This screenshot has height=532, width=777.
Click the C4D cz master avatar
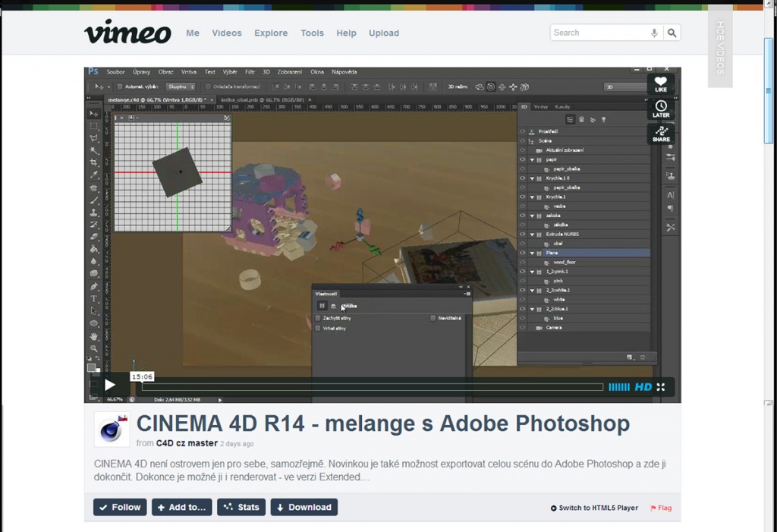[x=112, y=430]
